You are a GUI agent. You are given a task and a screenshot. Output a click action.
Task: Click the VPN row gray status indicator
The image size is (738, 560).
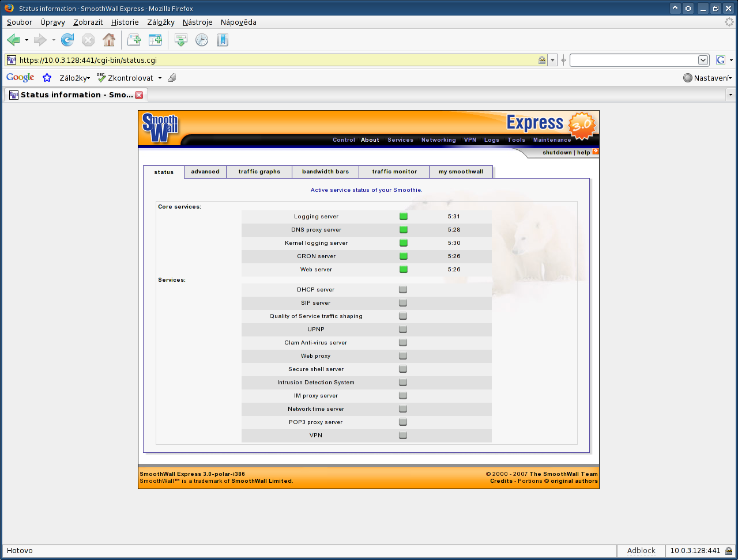click(403, 436)
